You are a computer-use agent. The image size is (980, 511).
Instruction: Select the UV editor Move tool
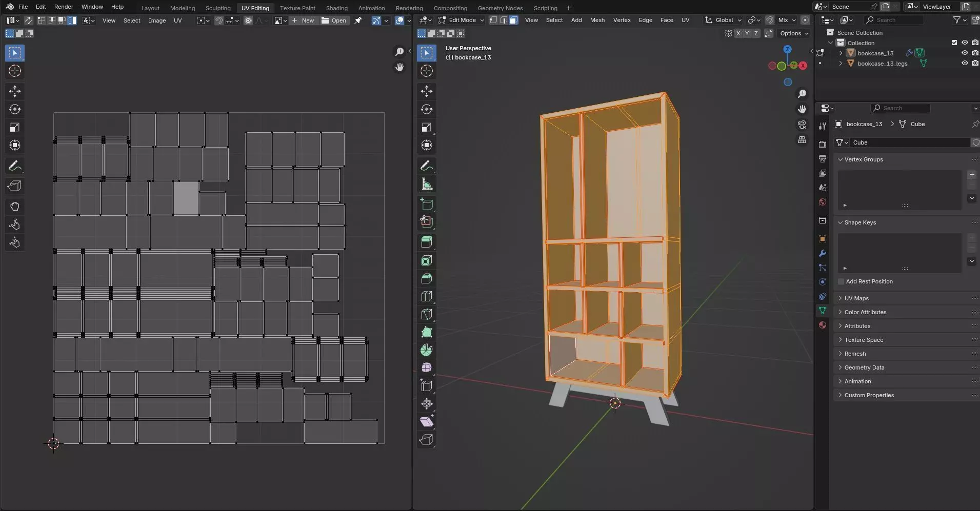click(x=15, y=91)
